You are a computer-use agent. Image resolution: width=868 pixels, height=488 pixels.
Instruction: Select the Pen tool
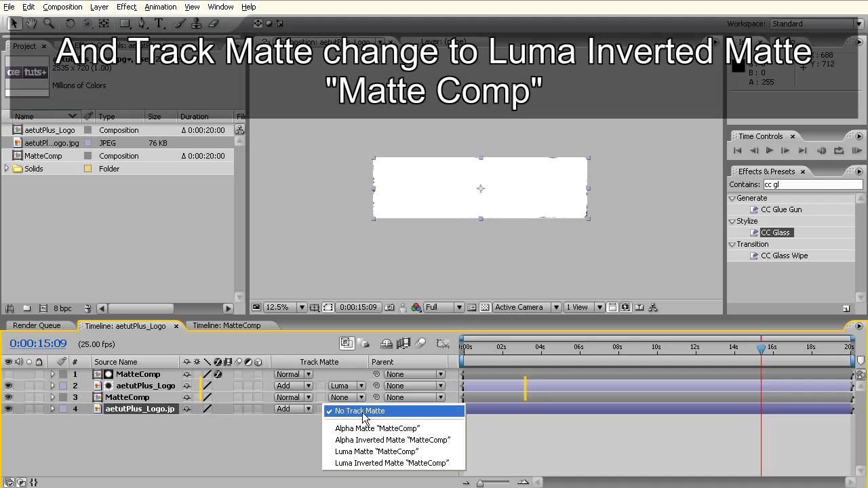[142, 23]
